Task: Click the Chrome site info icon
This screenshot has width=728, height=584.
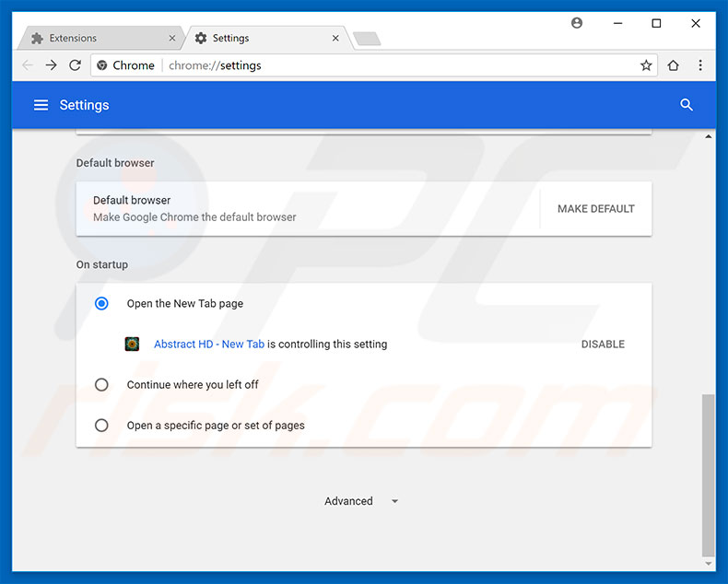Action: [x=102, y=65]
